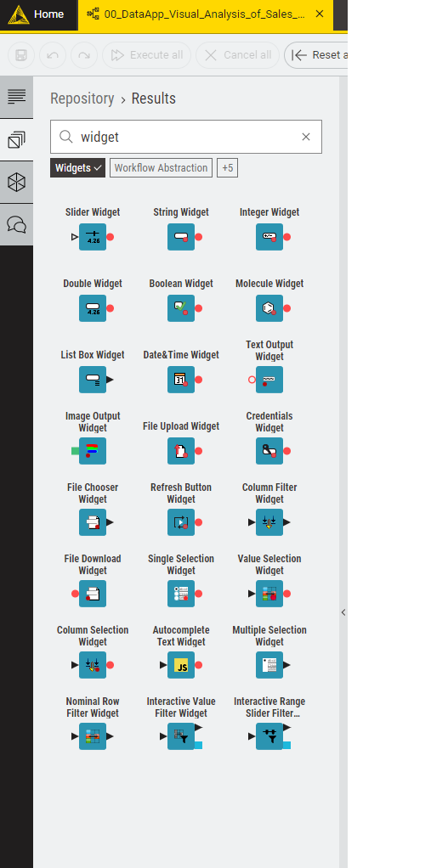Select the String Widget node icon
Viewport: 448px width, 868px height.
point(181,237)
